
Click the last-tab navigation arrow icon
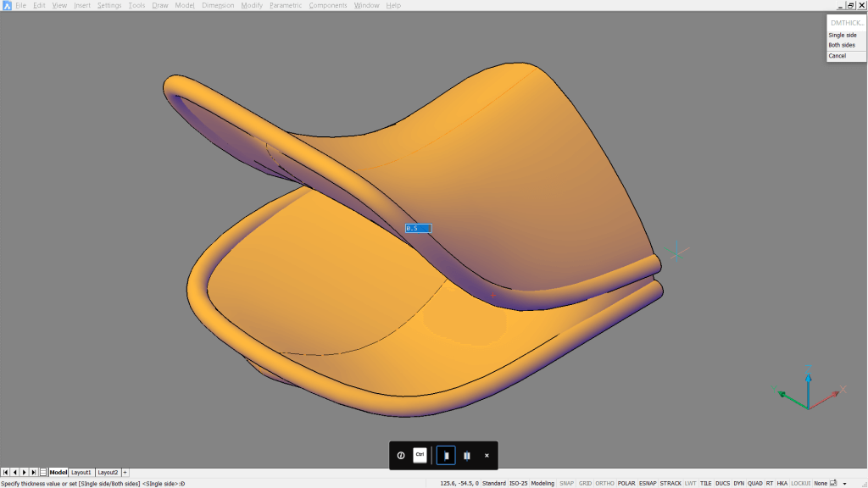point(33,472)
